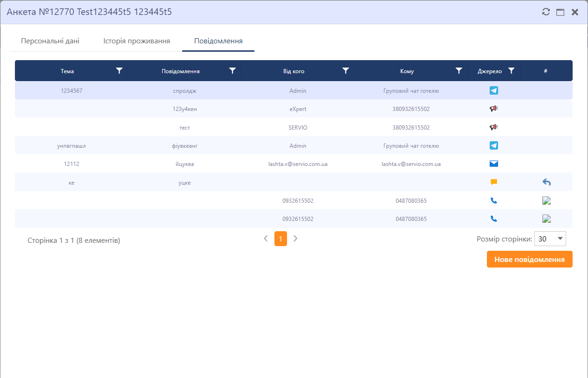588x378 pixels.
Task: Click the Telegram icon in the 1234567 row
Action: point(493,90)
